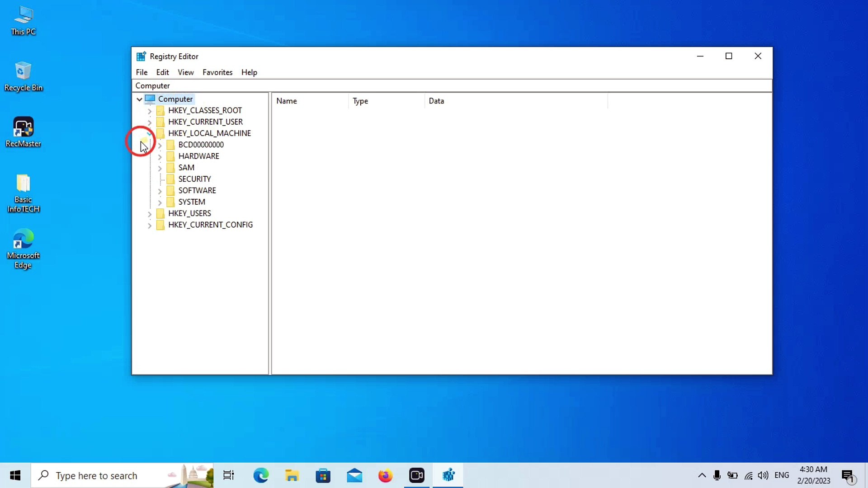Screen dimensions: 868x488
Task: Open the Favorites menu
Action: tap(217, 72)
